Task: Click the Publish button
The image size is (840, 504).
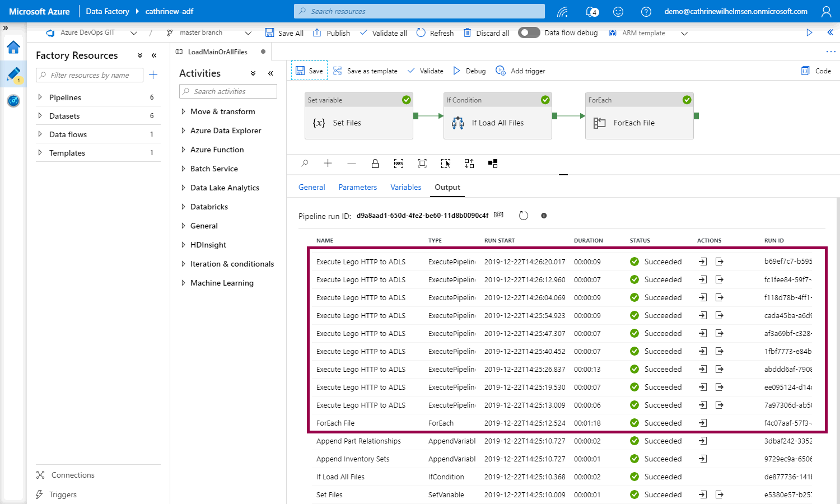Action: click(x=332, y=33)
